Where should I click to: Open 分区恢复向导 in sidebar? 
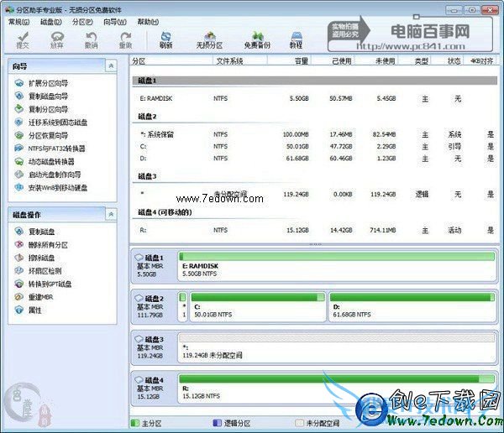pos(41,136)
